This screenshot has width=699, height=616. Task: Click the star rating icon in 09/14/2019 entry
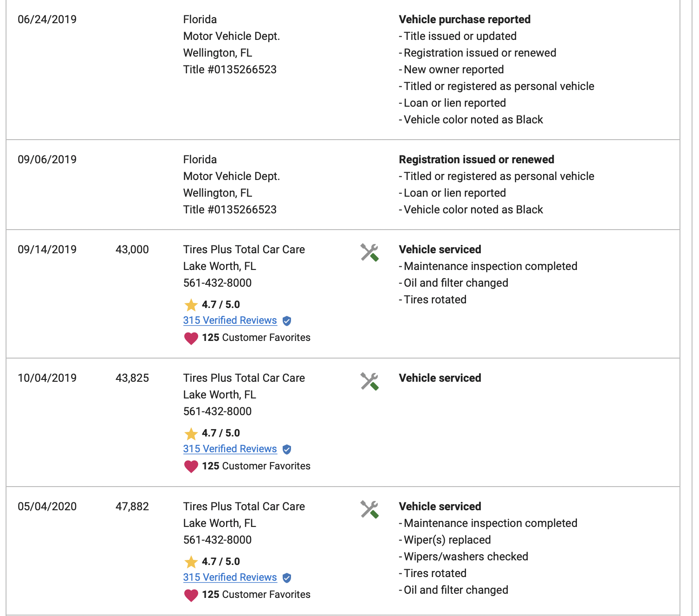point(191,305)
